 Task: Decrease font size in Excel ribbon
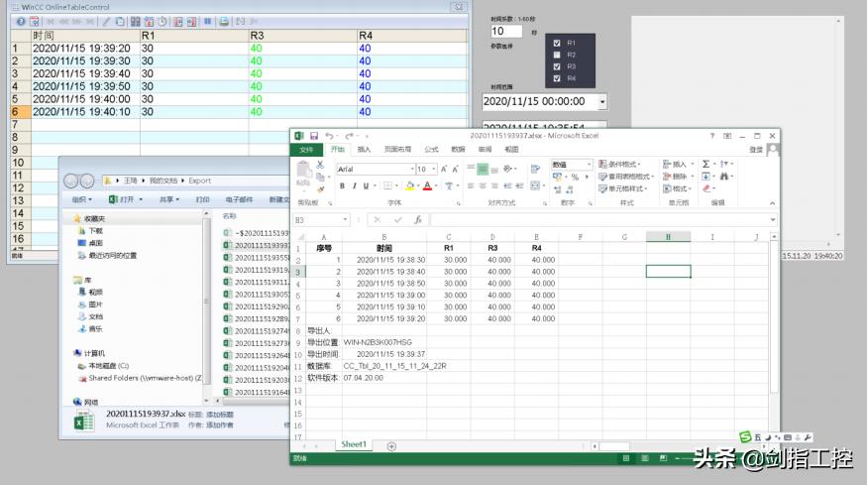[x=455, y=169]
